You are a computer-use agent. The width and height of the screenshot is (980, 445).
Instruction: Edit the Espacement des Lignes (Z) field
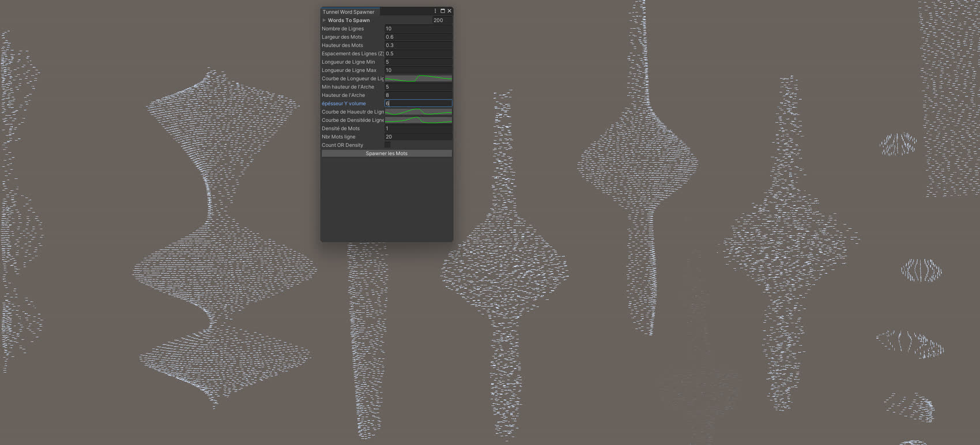click(419, 54)
